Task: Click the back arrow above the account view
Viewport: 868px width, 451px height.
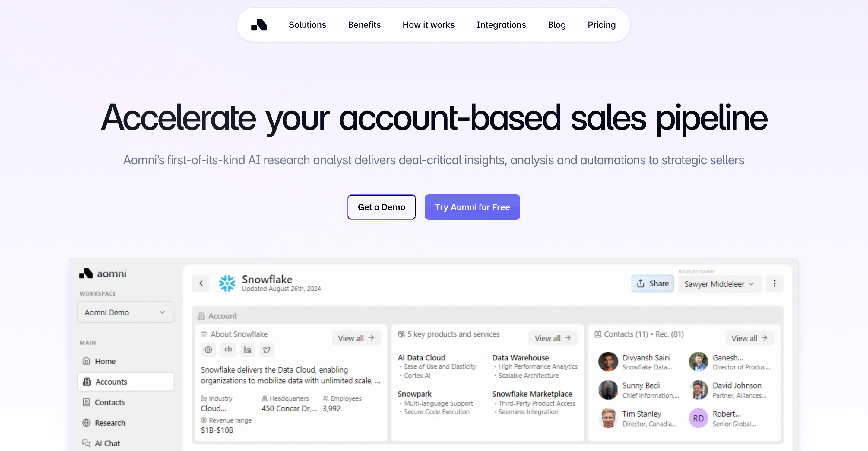Action: coord(201,283)
